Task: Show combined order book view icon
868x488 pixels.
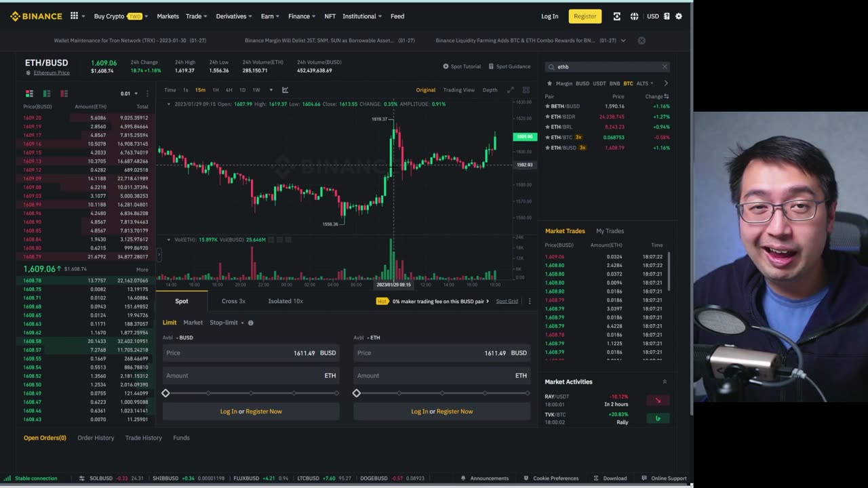Action: tap(29, 94)
